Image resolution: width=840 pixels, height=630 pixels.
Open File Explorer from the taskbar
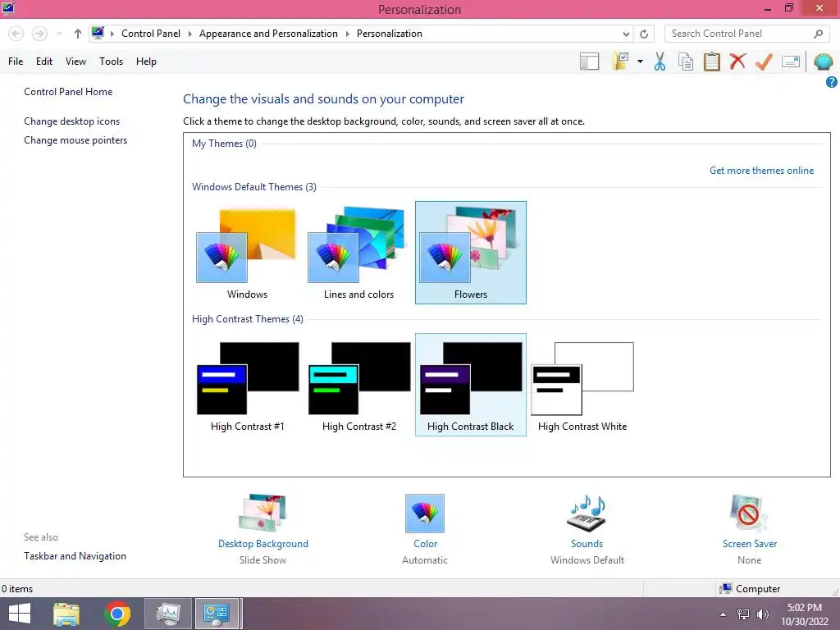point(66,614)
